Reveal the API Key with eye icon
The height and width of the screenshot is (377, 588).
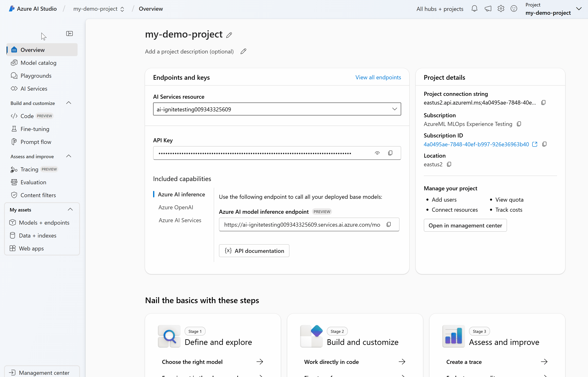click(x=377, y=153)
